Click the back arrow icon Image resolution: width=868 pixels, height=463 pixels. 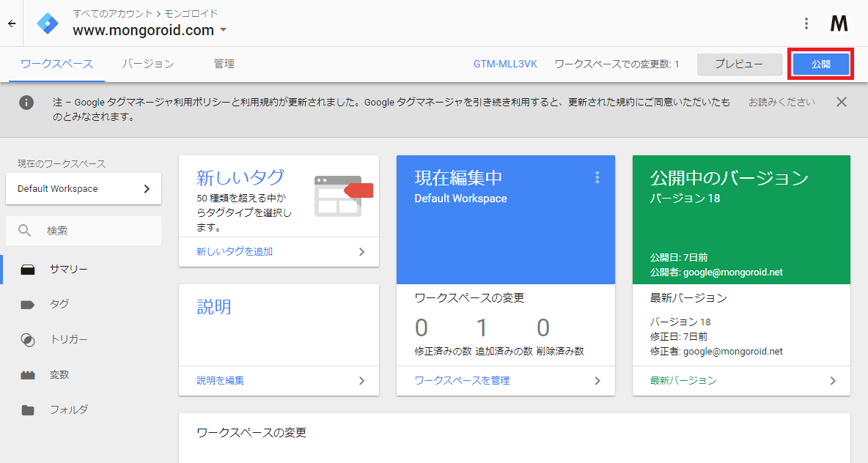pyautogui.click(x=12, y=23)
